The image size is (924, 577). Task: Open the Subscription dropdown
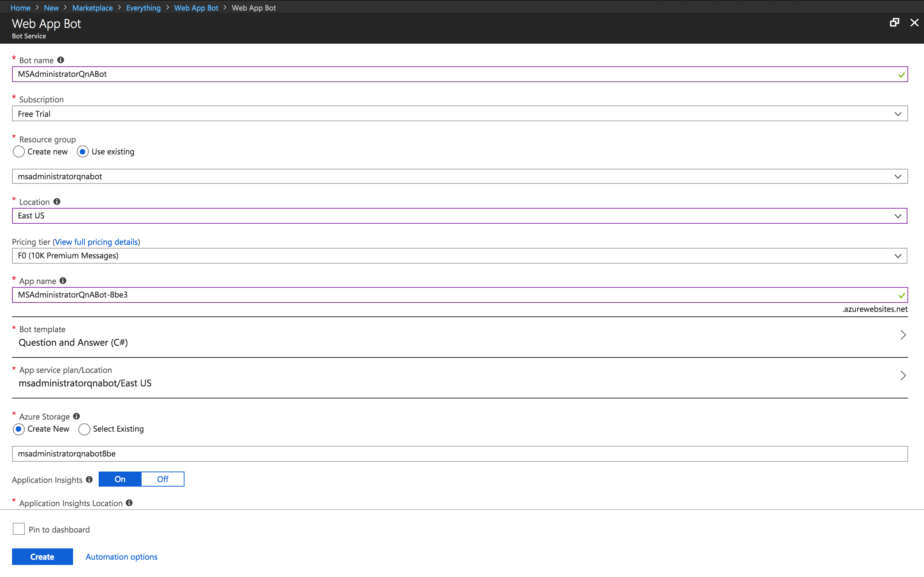click(x=460, y=114)
